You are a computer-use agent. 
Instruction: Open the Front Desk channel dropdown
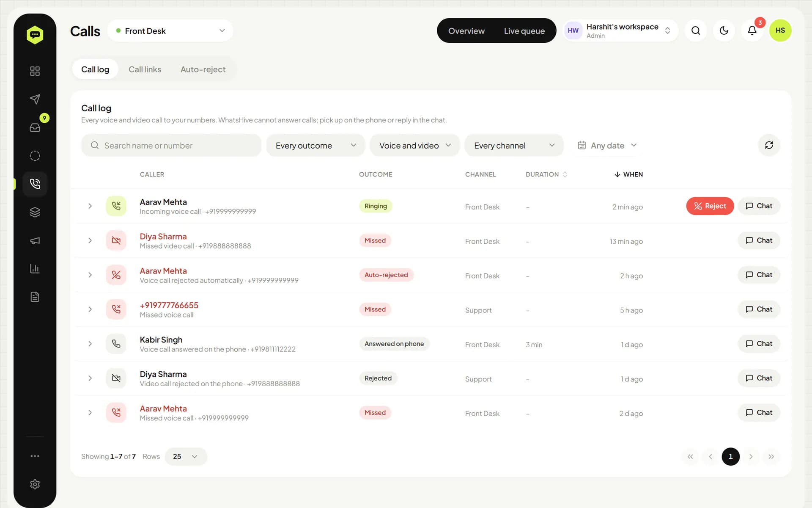coord(170,30)
